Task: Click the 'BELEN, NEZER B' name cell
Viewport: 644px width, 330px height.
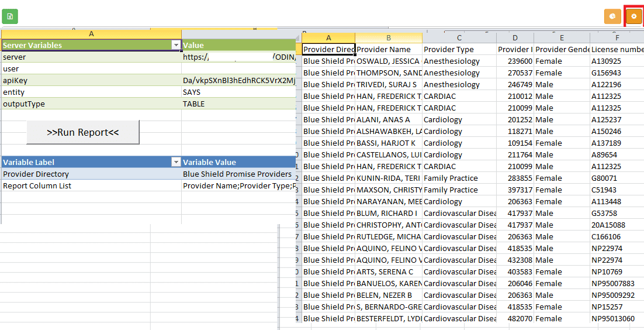Action: 389,295
